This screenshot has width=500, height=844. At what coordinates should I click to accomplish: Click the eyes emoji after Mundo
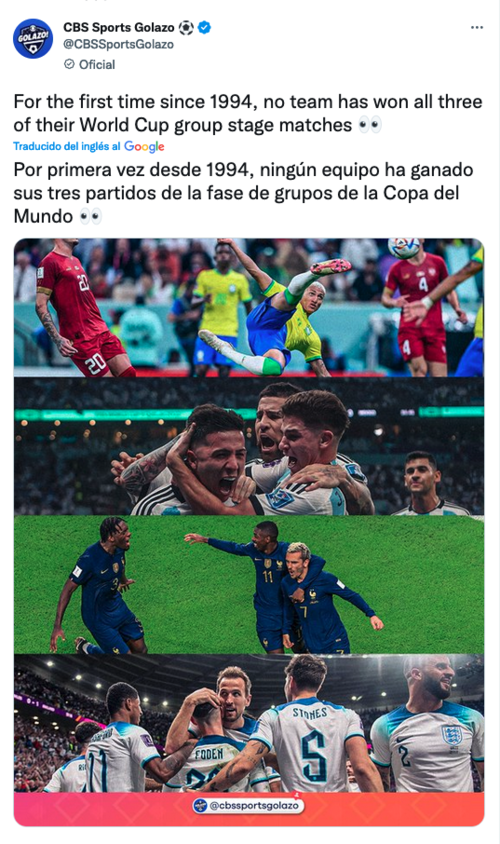[x=90, y=216]
